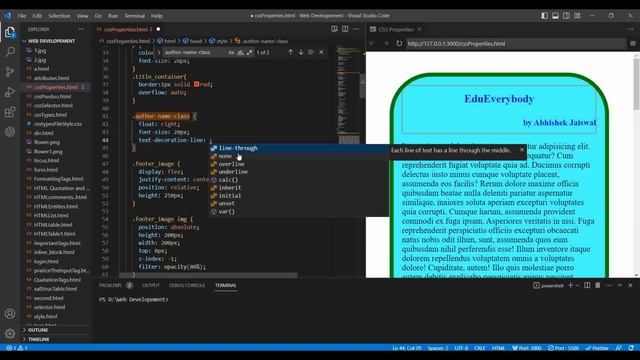
Task: Select line-through suggestion
Action: [x=299, y=148]
